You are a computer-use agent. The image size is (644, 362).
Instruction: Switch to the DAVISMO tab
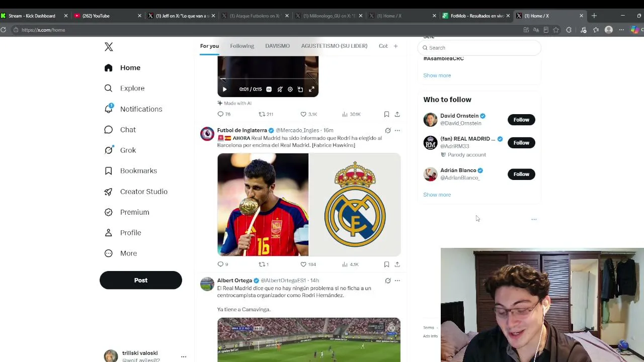pos(277,46)
